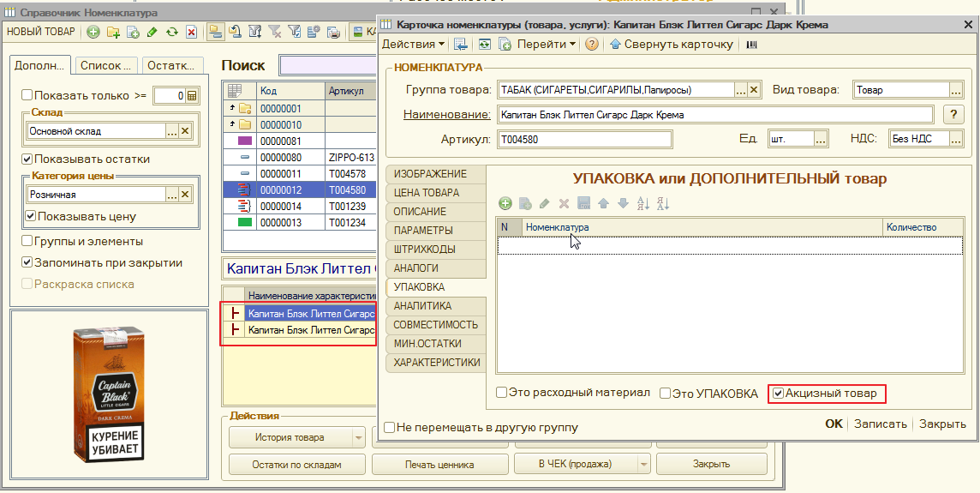Open filter and sort settings funnel icon
Image resolution: width=980 pixels, height=493 pixels.
254,32
